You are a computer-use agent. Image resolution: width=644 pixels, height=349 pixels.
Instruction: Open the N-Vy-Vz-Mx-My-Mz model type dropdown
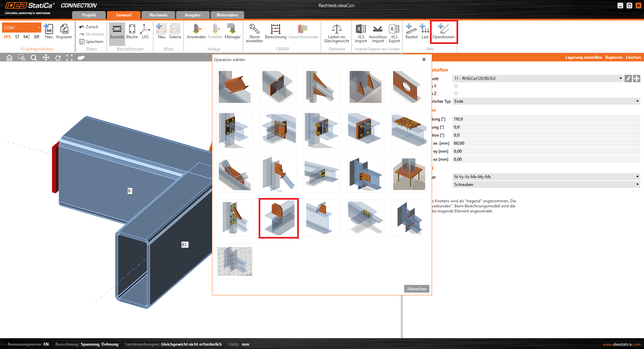(637, 177)
